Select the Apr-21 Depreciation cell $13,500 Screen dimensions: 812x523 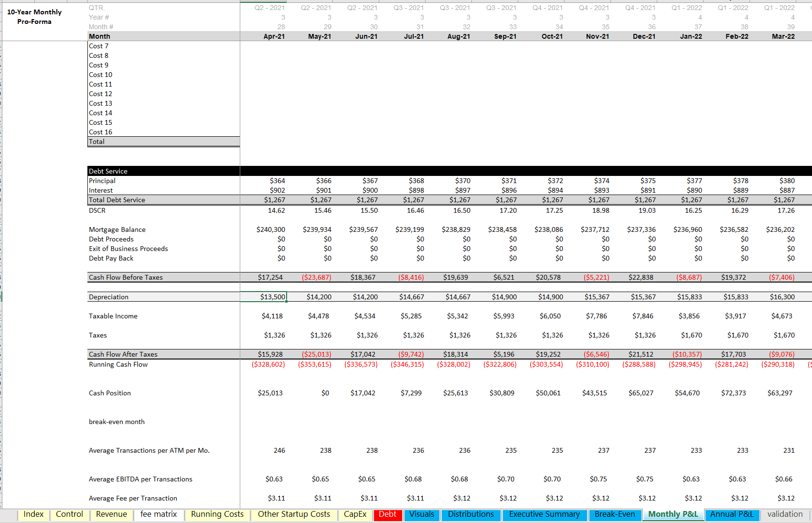264,297
